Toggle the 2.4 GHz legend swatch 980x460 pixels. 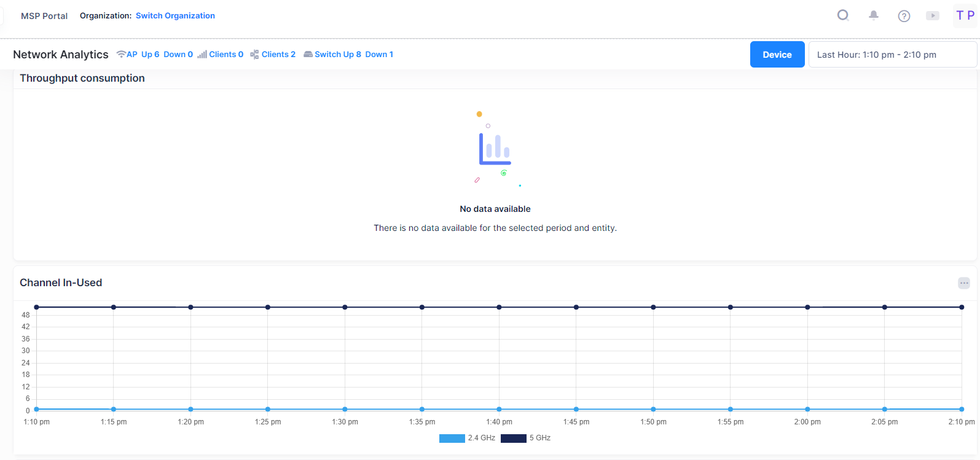tap(452, 439)
